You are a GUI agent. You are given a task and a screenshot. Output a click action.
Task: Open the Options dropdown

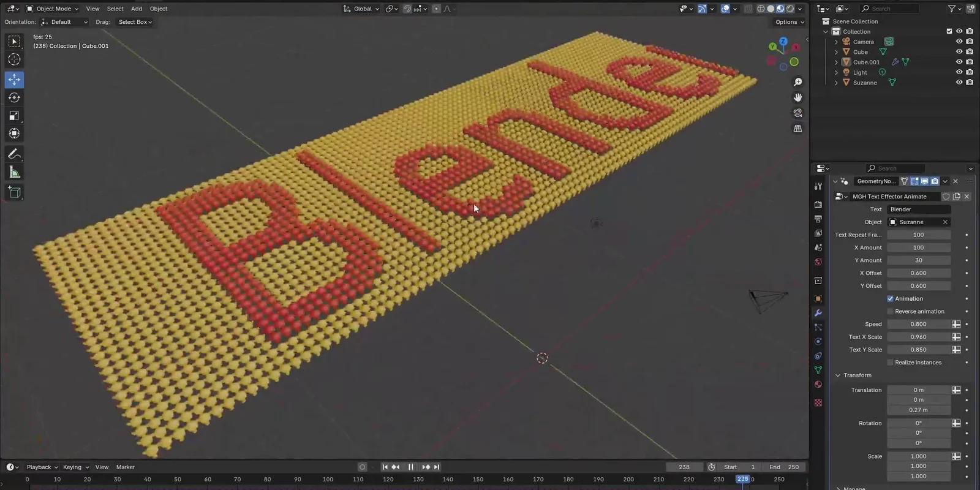(789, 22)
